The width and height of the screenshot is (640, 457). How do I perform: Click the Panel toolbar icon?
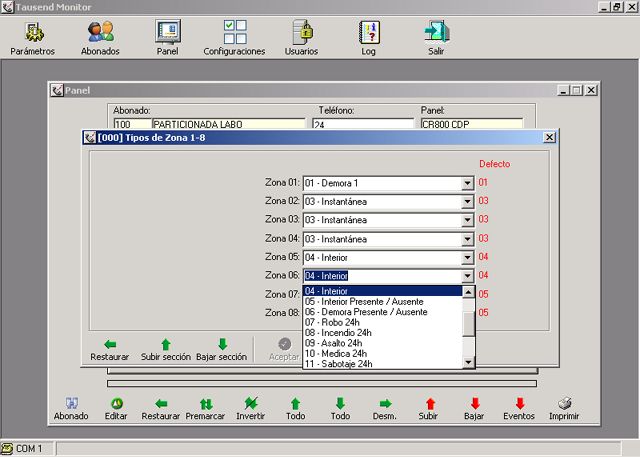coord(168,32)
